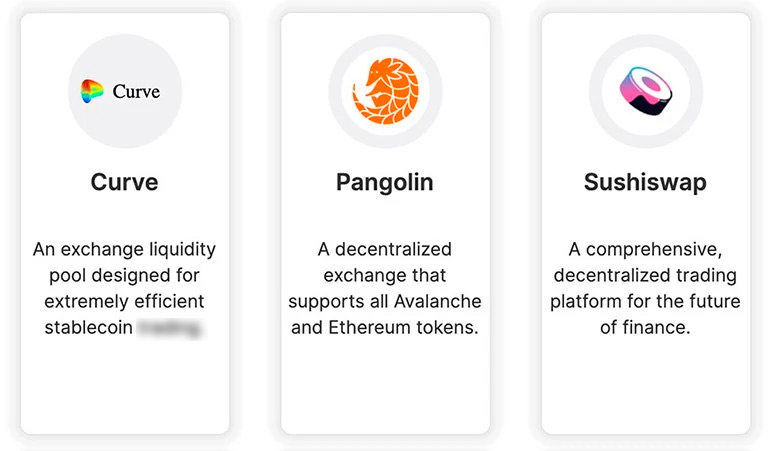Click the 'A comprehensive,' text line
The height and width of the screenshot is (451, 775).
645,249
